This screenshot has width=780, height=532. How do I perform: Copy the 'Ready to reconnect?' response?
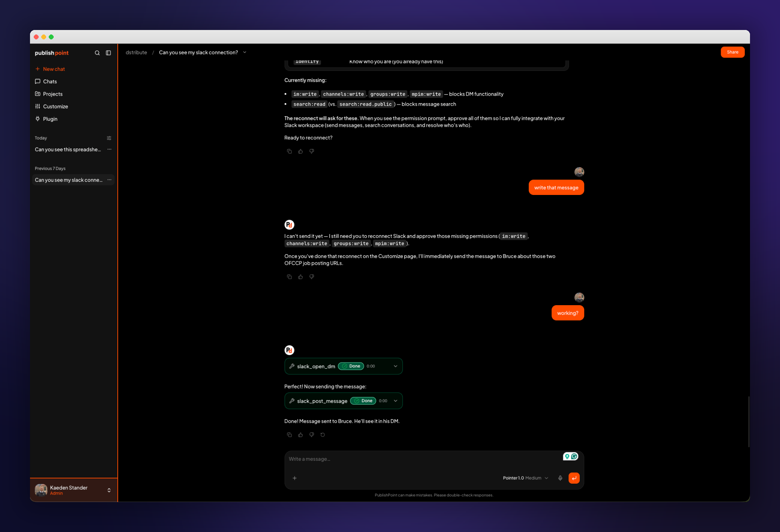coord(289,151)
